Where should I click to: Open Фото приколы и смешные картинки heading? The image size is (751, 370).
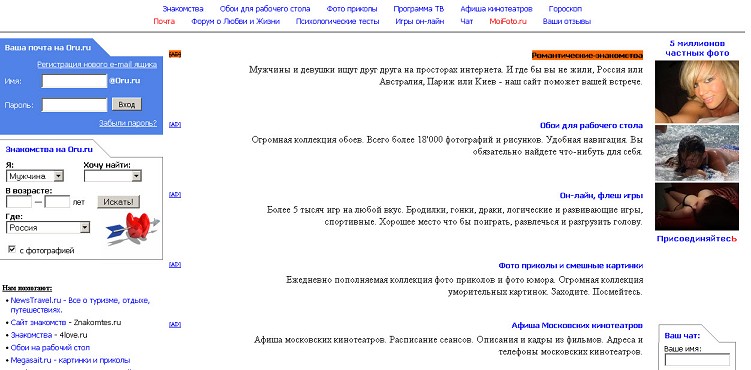click(x=570, y=265)
